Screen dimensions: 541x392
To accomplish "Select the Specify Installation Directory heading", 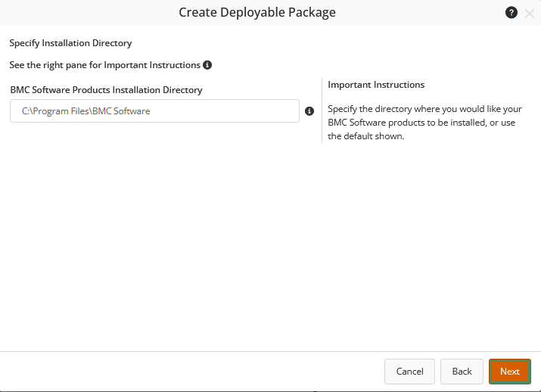I will pyautogui.click(x=70, y=43).
